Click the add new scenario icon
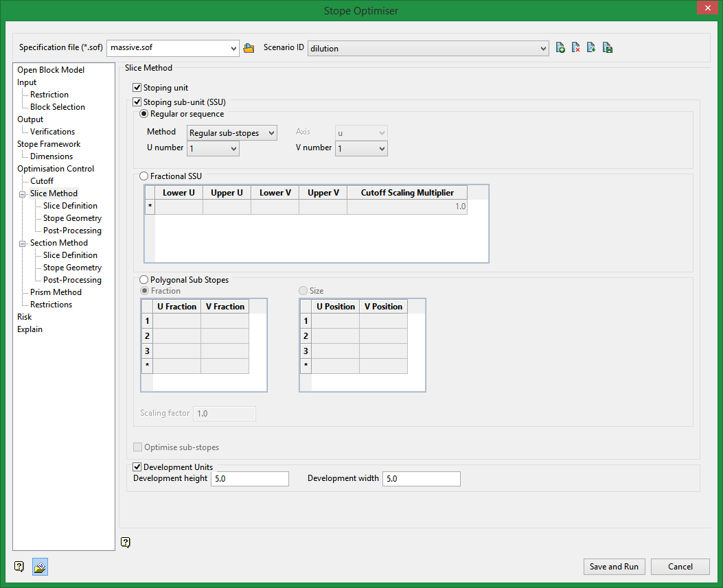 click(560, 48)
